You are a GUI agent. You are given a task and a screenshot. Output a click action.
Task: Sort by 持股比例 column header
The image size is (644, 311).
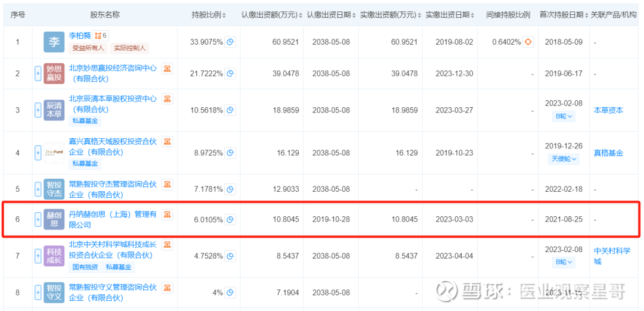(x=208, y=14)
